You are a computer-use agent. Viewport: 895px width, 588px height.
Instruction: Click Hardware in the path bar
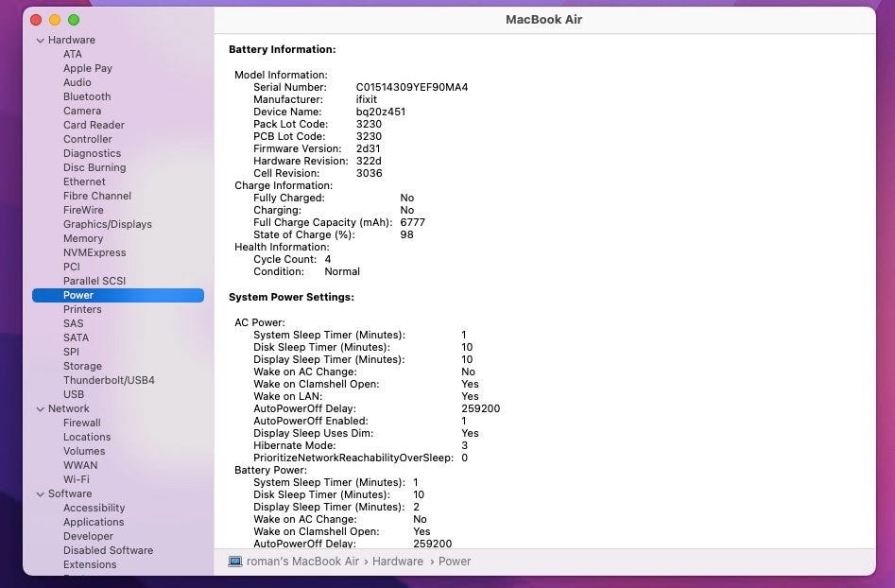point(398,562)
